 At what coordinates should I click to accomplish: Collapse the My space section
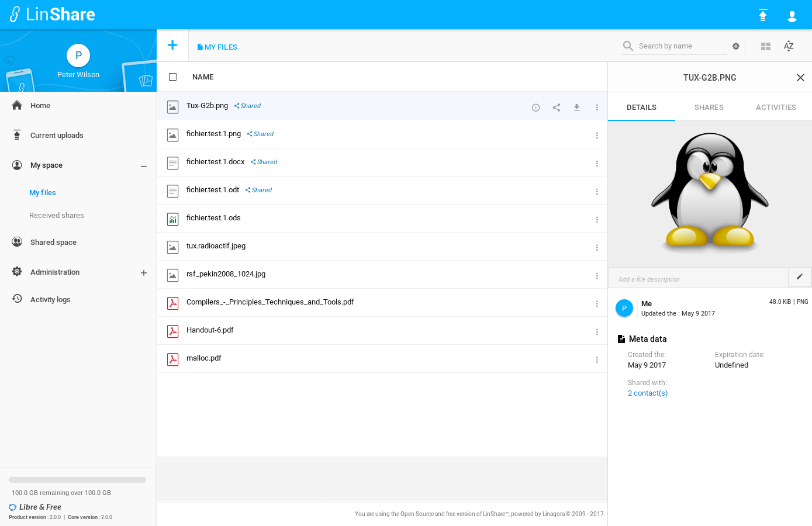point(143,166)
